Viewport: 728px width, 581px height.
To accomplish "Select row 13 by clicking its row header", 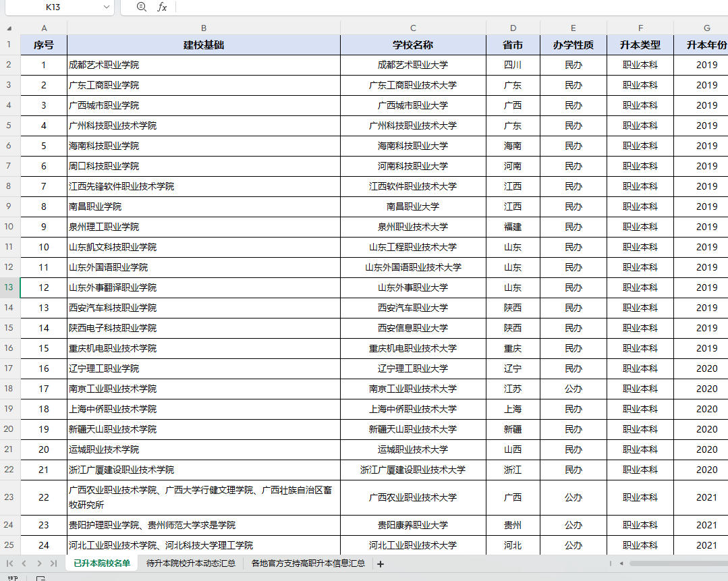I will (9, 287).
